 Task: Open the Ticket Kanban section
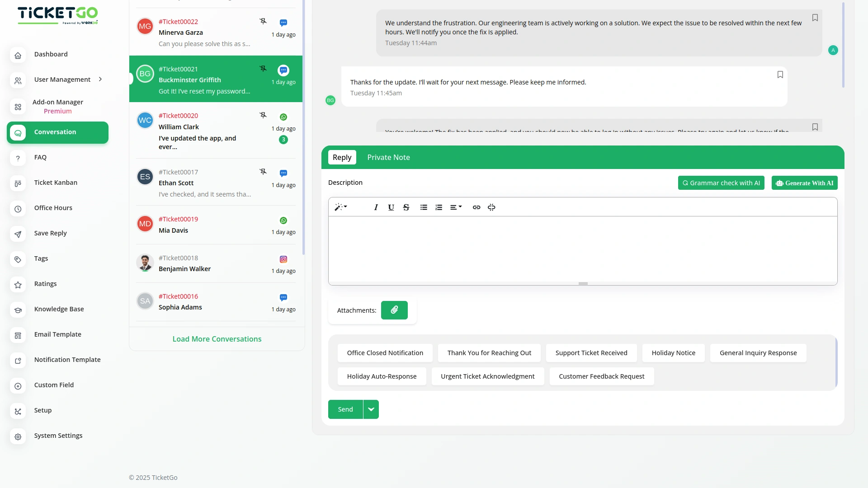56,182
